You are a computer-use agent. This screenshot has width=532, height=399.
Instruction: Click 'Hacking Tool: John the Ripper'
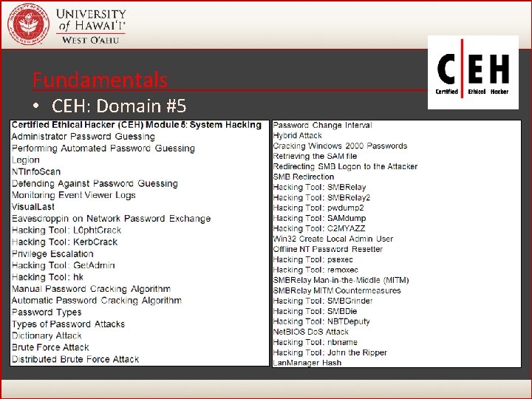(x=330, y=352)
